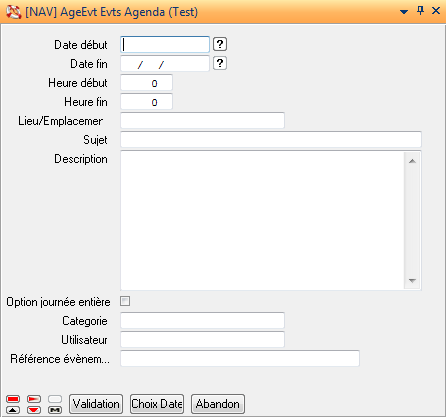Screen dimensions: 446x417
Task: Click the blank grey indicator icon
Action: pos(55,399)
